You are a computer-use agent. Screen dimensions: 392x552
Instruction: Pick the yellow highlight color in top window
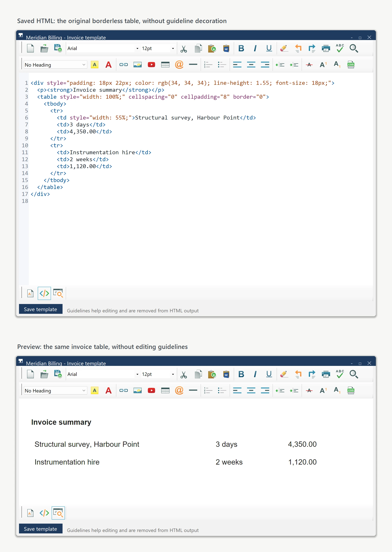(x=95, y=65)
